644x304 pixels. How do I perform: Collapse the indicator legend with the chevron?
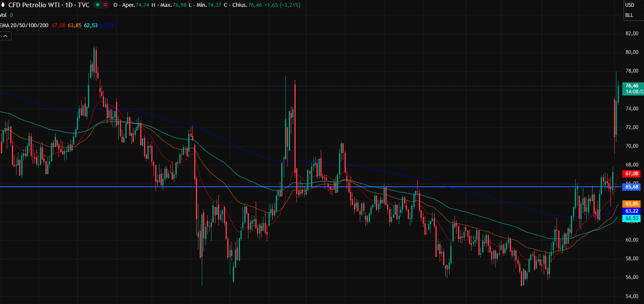pyautogui.click(x=6, y=36)
